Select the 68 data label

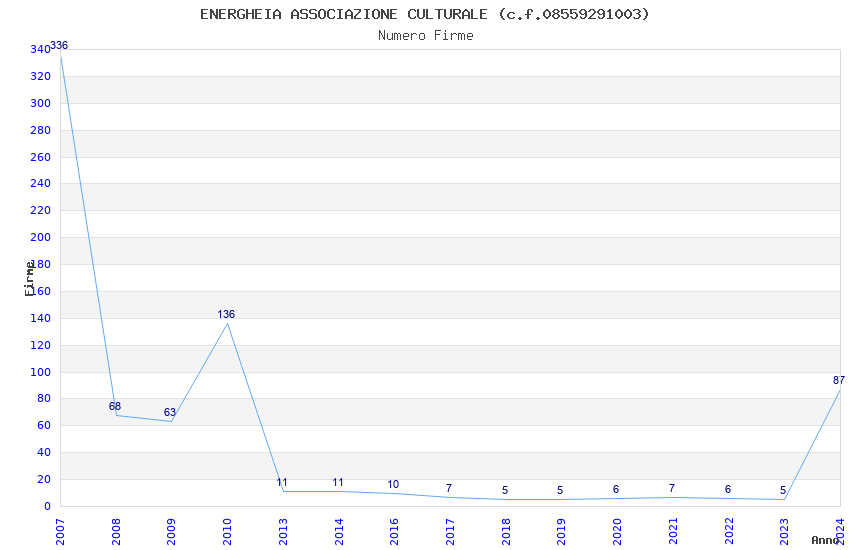114,406
